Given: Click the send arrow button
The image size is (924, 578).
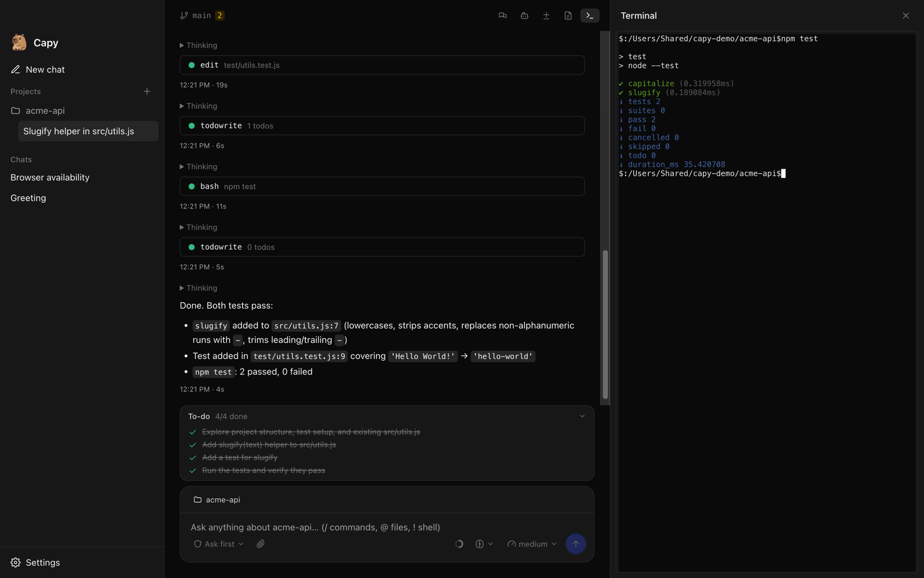Looking at the screenshot, I should (576, 544).
